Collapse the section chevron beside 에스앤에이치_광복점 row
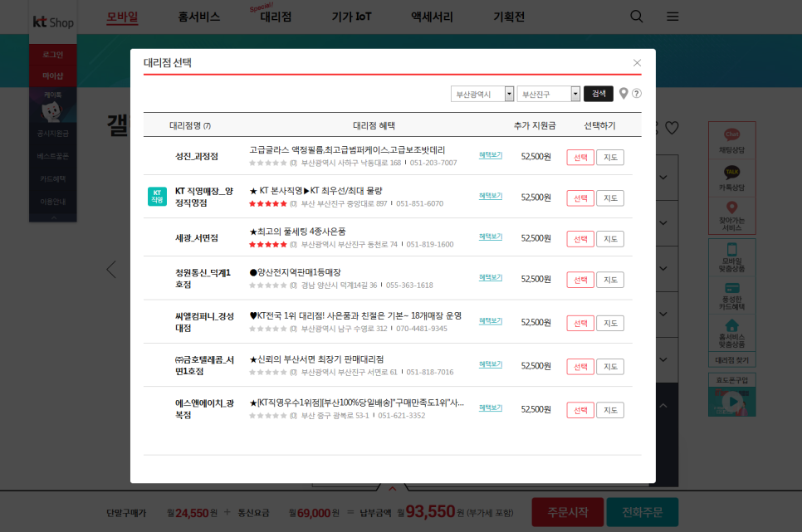 [663, 406]
